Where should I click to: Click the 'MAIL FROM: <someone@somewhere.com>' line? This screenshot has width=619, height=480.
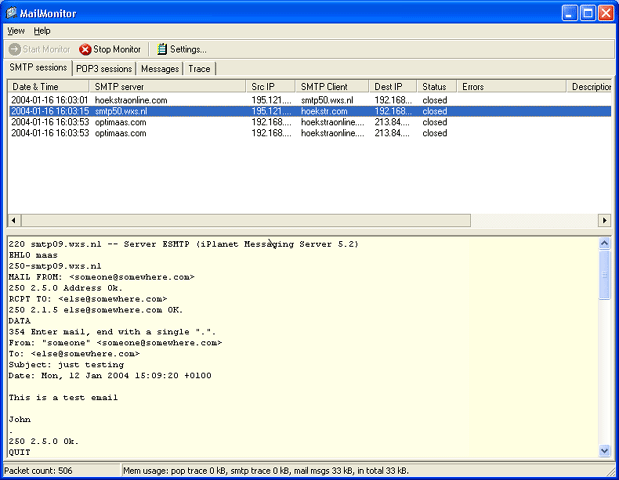[102, 277]
